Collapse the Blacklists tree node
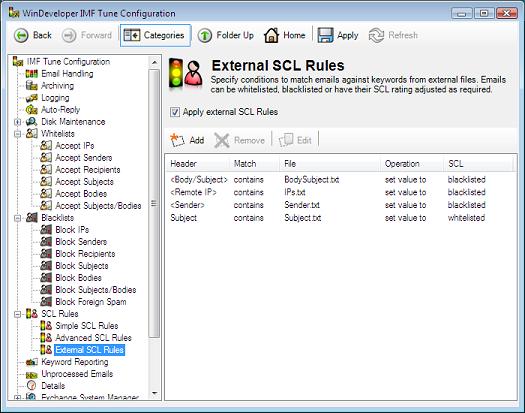Viewport: 525px width, 413px height. [17, 218]
